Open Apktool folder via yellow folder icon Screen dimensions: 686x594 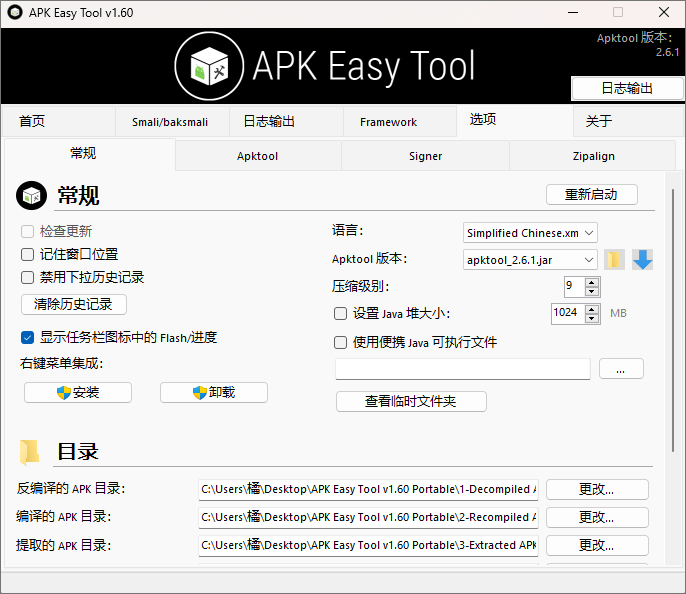point(614,260)
